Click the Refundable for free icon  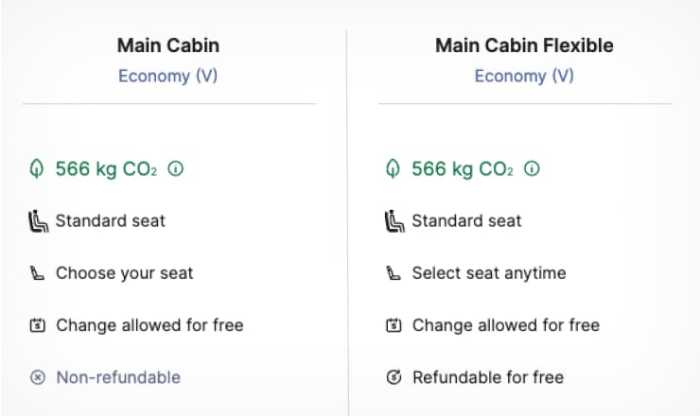(x=394, y=377)
